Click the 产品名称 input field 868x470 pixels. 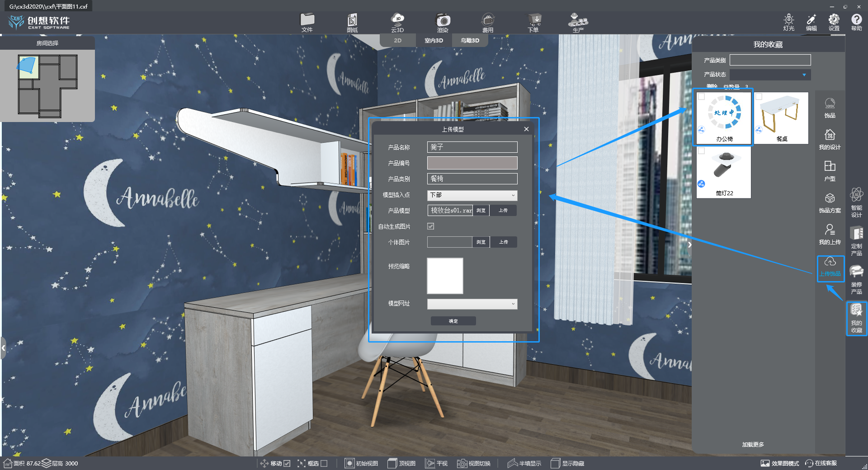click(x=472, y=147)
